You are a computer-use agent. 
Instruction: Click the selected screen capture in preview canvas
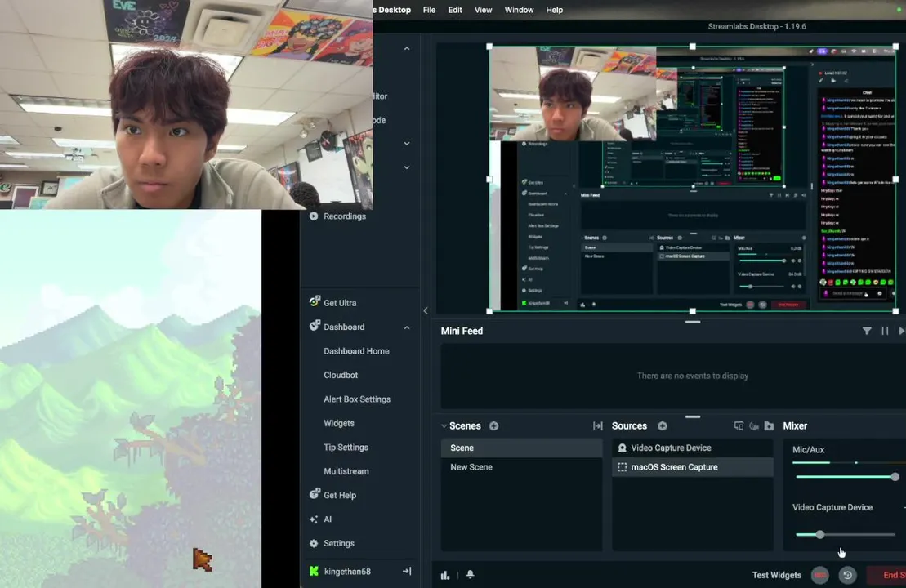[692, 179]
